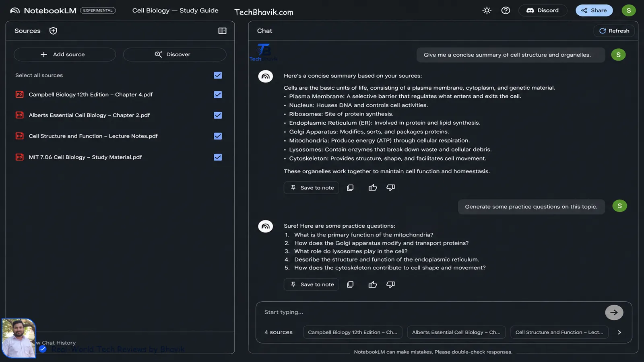644x362 pixels.
Task: Expand more source chips with chevron
Action: pos(619,332)
